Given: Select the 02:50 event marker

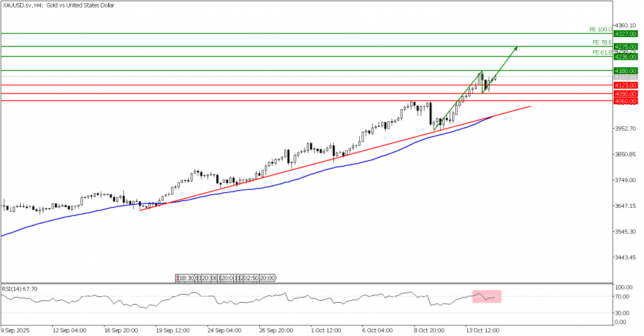Looking at the screenshot, I should pos(250,278).
